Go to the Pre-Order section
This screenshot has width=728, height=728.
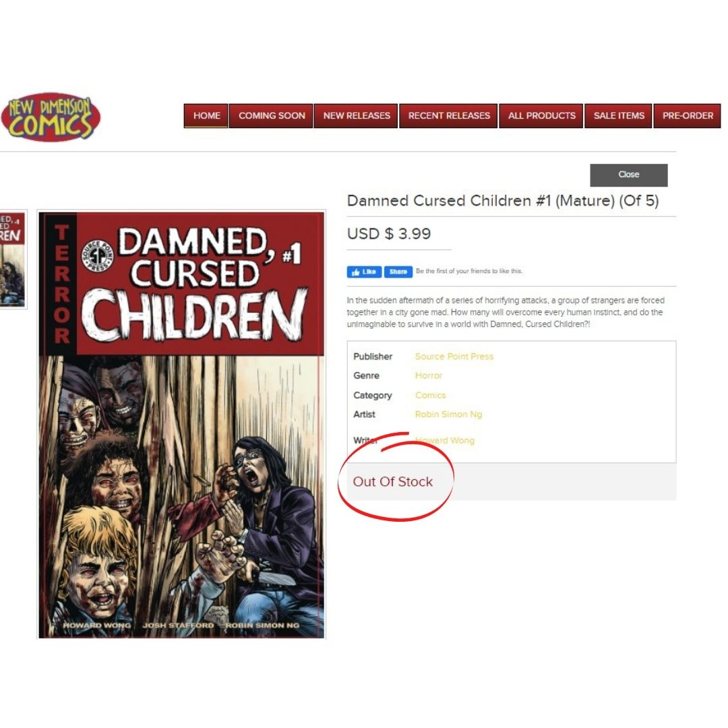click(x=687, y=116)
